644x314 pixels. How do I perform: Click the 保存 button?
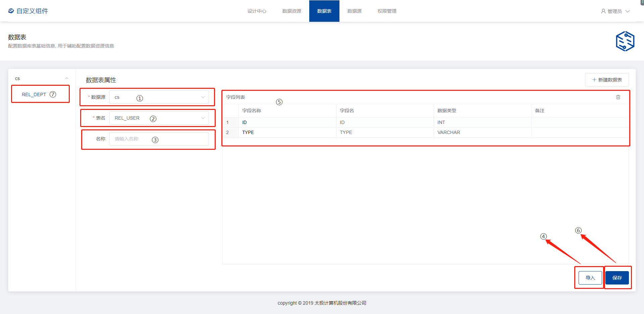tap(617, 278)
